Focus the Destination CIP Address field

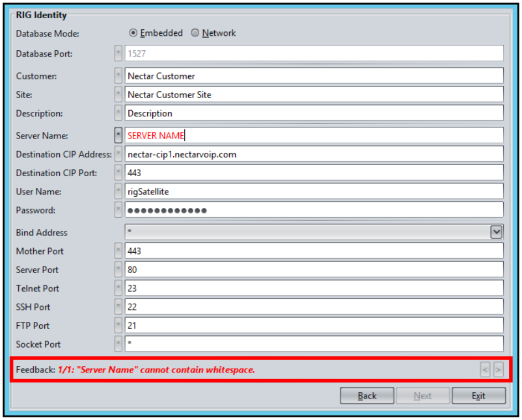[314, 154]
